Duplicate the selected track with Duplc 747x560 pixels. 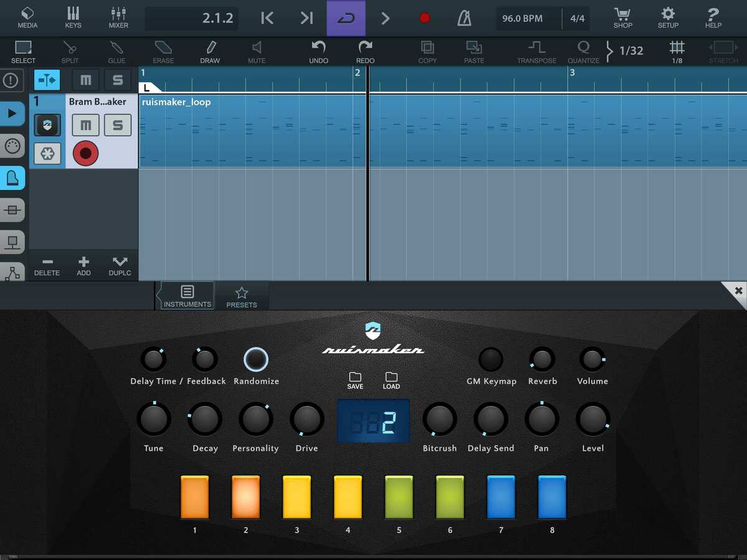[120, 266]
